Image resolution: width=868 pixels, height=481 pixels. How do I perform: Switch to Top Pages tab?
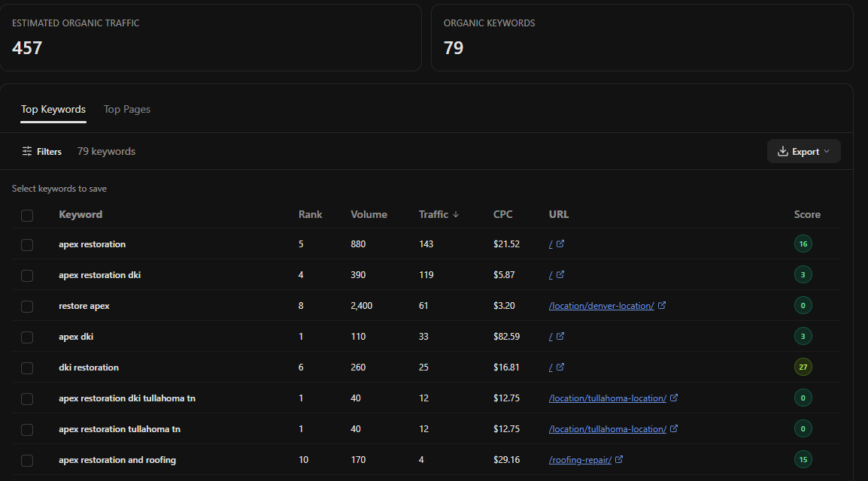[127, 110]
